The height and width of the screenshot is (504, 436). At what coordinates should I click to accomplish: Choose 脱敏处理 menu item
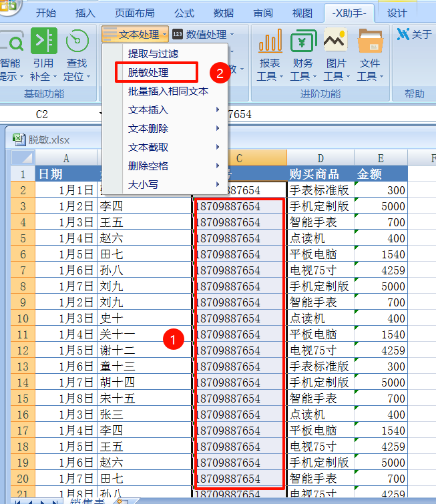tap(148, 72)
